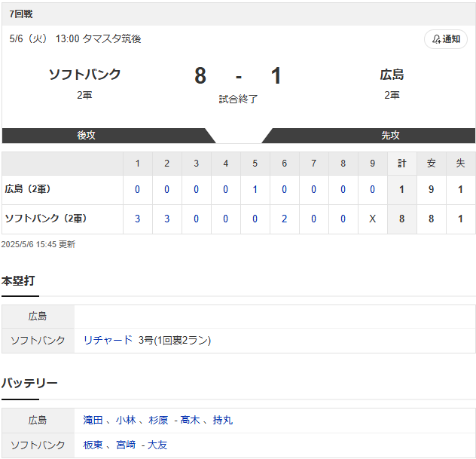Open catcher 持丸 player page
476x459 pixels.
(x=223, y=420)
